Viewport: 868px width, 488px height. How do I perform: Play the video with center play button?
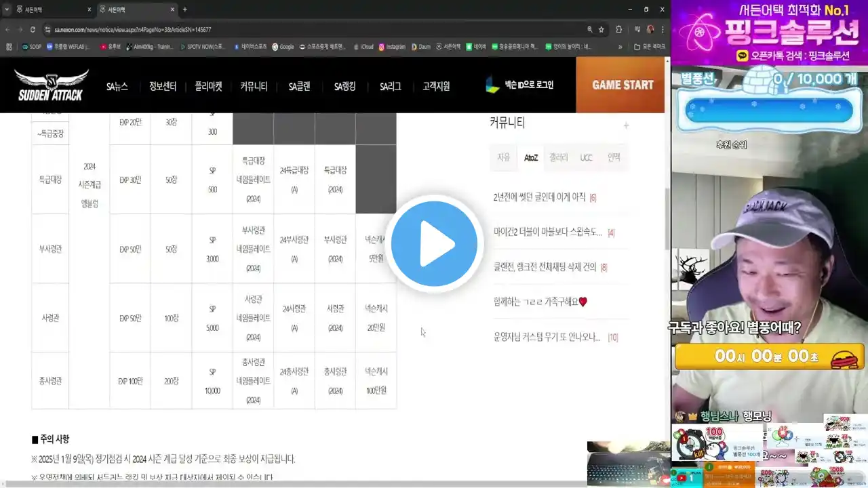tap(434, 244)
